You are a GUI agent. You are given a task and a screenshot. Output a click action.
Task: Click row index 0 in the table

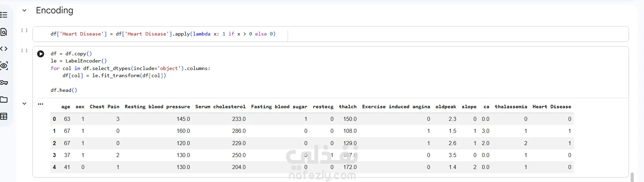[54, 119]
